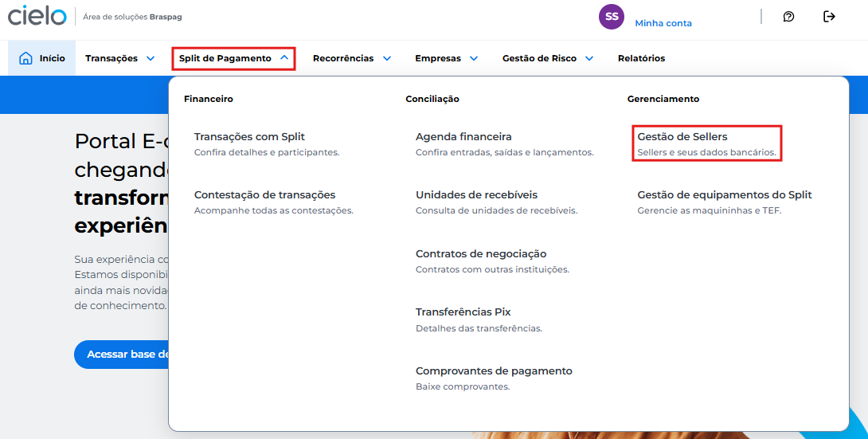Click the logout arrow icon
Viewport: 868px width, 439px height.
829,16
